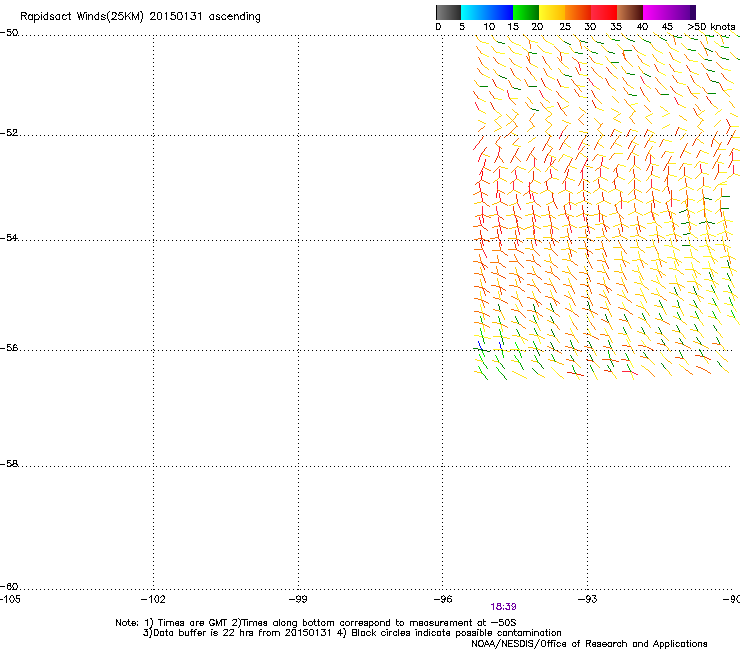Viewport: 740px width, 650px height.
Task: Click the 'Data buffer is 22 hrs' note line
Action: (352, 633)
